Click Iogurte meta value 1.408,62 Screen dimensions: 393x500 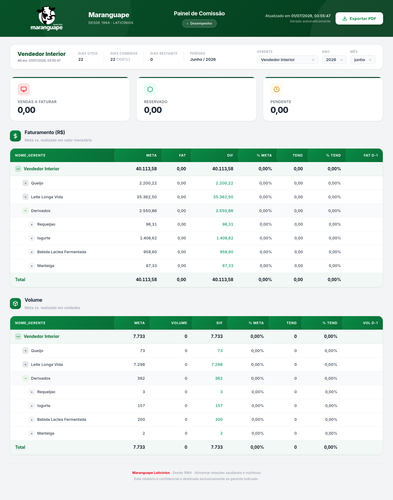[x=148, y=238]
